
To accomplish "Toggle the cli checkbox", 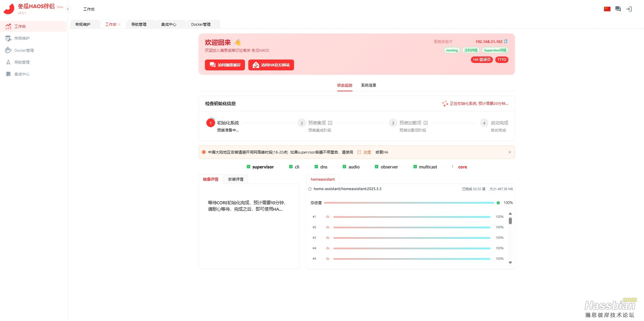I will [291, 167].
